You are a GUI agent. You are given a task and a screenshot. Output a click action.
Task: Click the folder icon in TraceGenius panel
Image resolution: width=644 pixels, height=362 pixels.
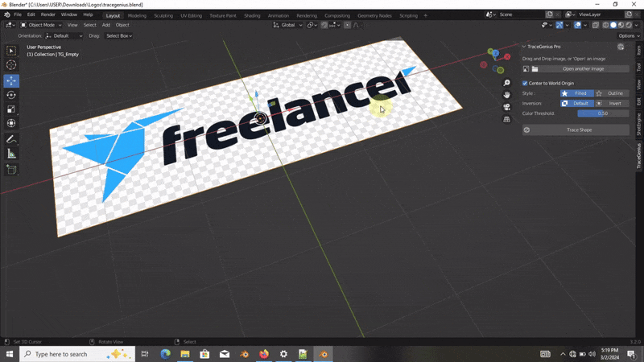(535, 69)
